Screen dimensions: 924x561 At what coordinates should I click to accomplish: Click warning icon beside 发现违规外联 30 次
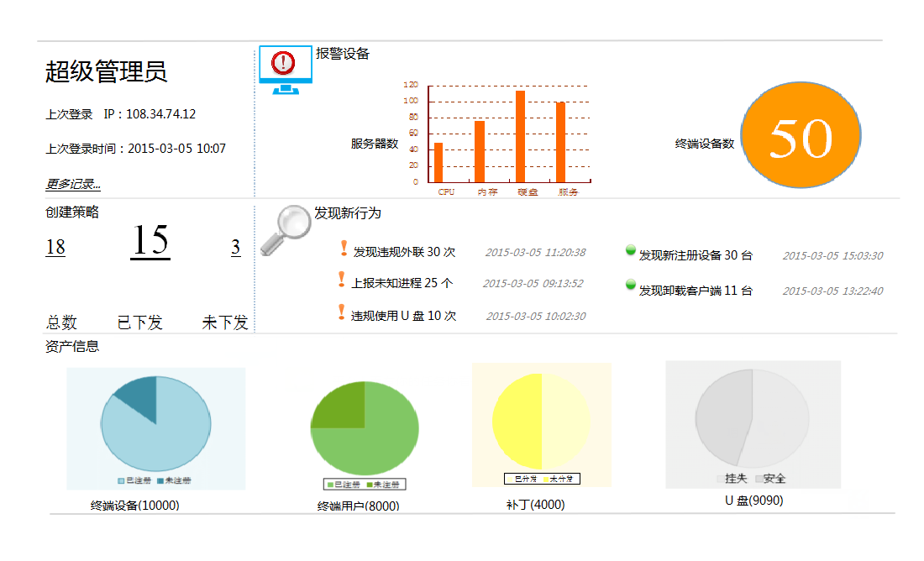click(343, 249)
